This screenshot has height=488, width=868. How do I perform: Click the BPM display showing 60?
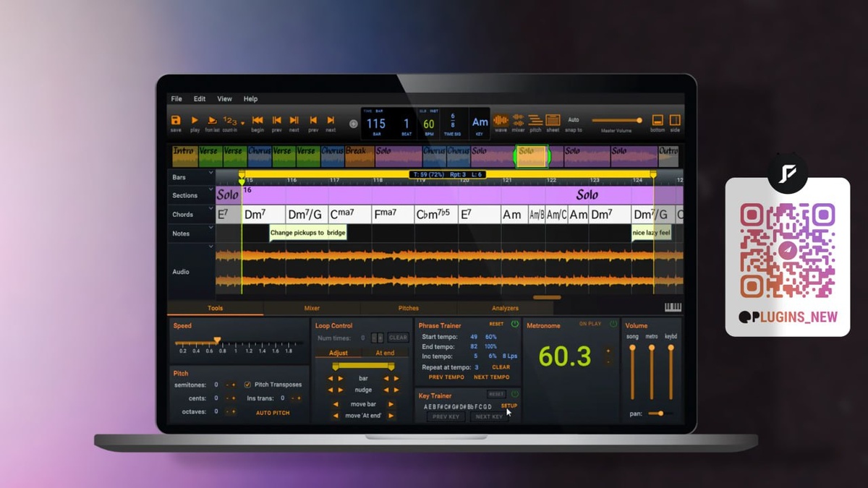(x=429, y=123)
